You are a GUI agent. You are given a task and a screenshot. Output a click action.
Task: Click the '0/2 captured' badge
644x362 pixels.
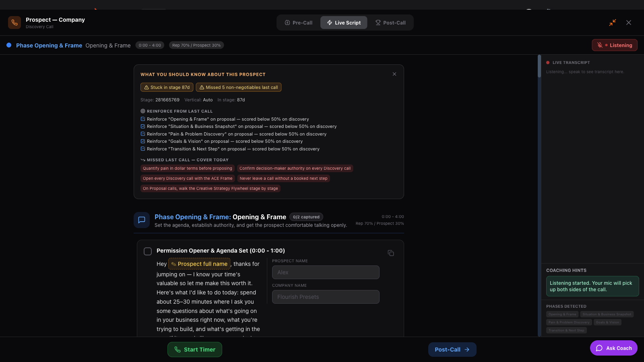pyautogui.click(x=306, y=217)
